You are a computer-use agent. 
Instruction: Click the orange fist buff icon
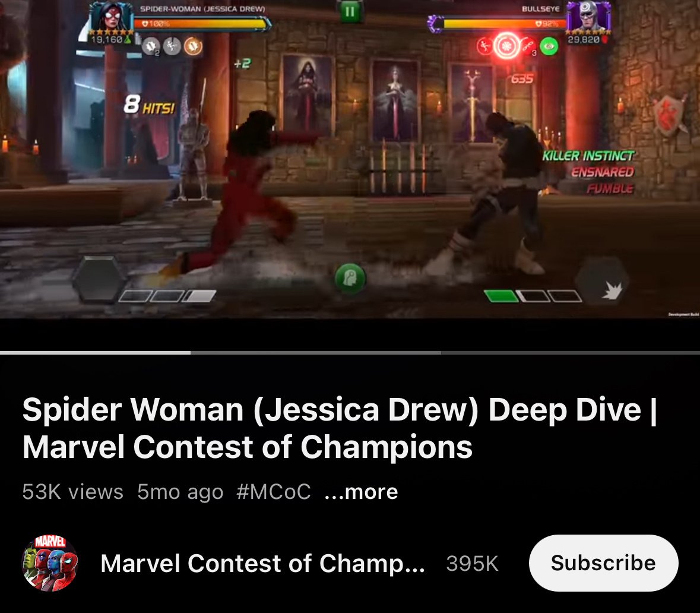[x=194, y=46]
